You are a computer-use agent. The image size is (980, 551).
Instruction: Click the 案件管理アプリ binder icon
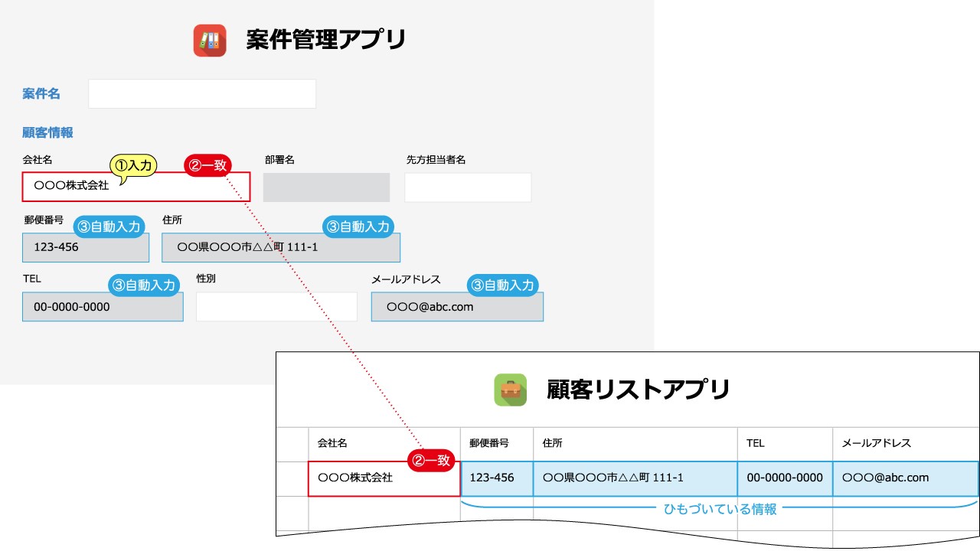tap(210, 41)
